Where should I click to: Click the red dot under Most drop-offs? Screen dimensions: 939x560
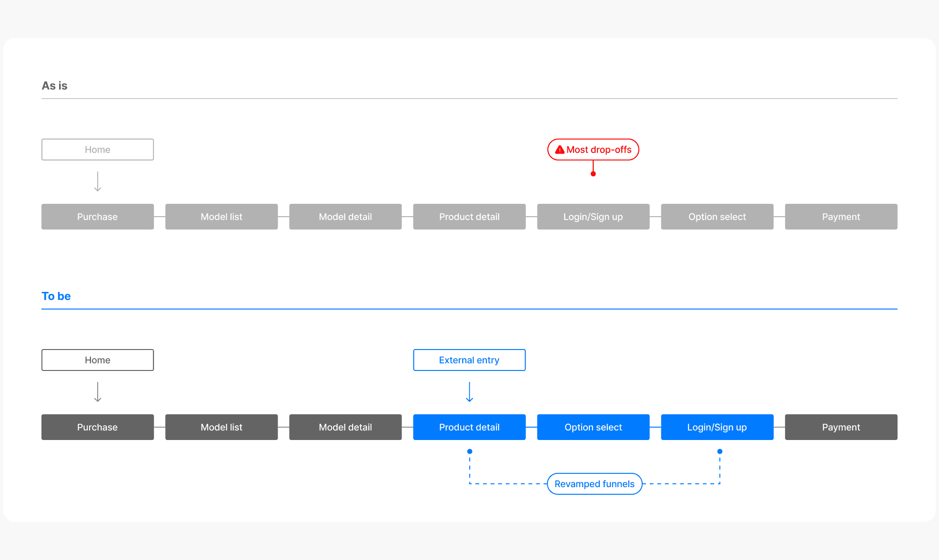(593, 174)
